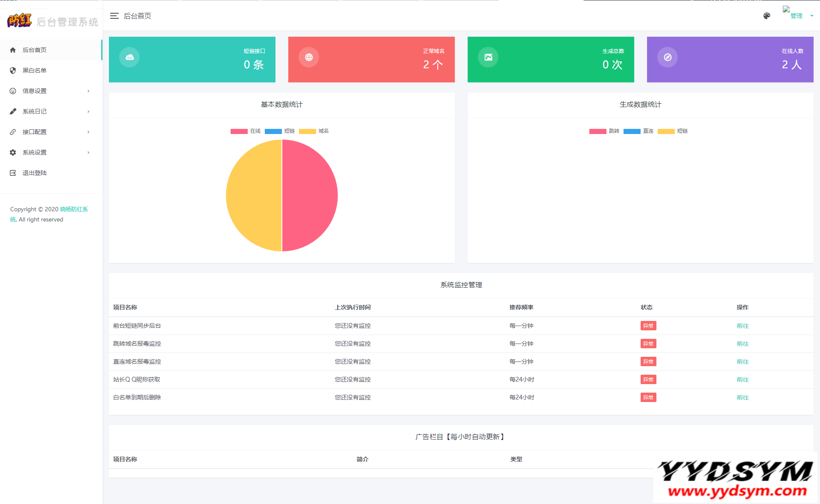Expand the 信息设置 submenu chevron
This screenshot has height=504, width=820.
(88, 91)
